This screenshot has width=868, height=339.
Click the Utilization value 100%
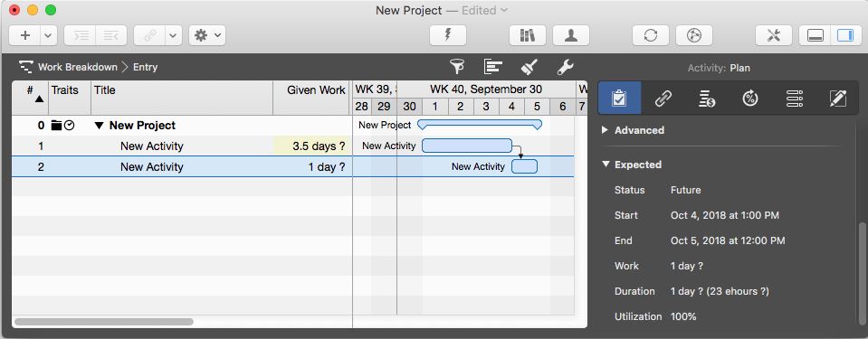683,317
